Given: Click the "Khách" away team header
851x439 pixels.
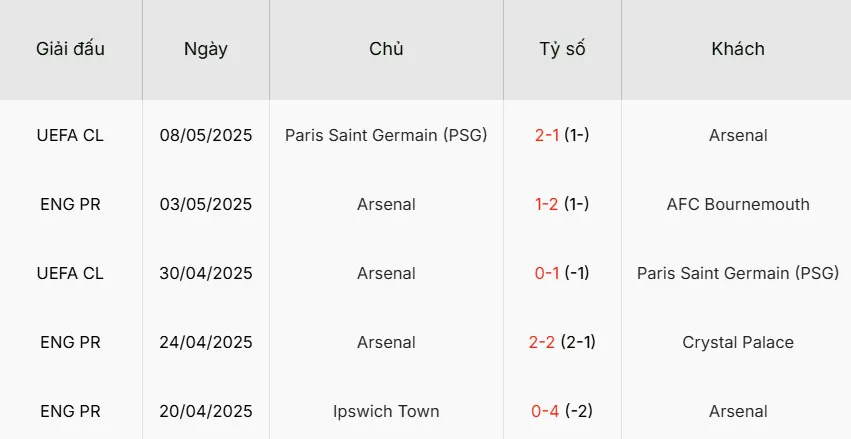Looking at the screenshot, I should 738,49.
